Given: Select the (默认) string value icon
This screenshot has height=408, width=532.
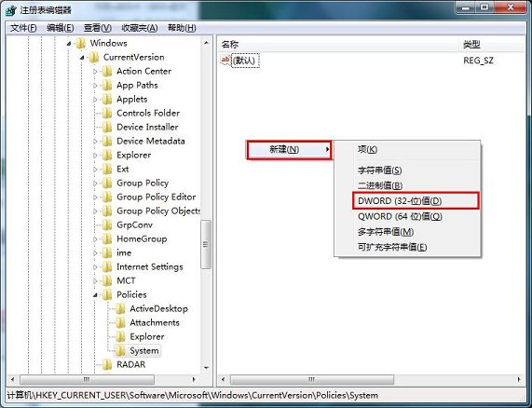Looking at the screenshot, I should [225, 61].
